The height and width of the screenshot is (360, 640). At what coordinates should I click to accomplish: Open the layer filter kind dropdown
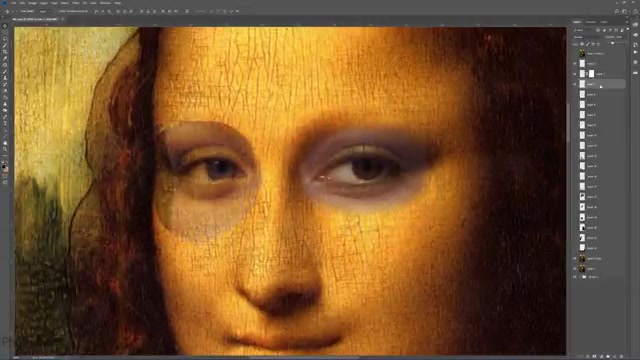coord(583,30)
